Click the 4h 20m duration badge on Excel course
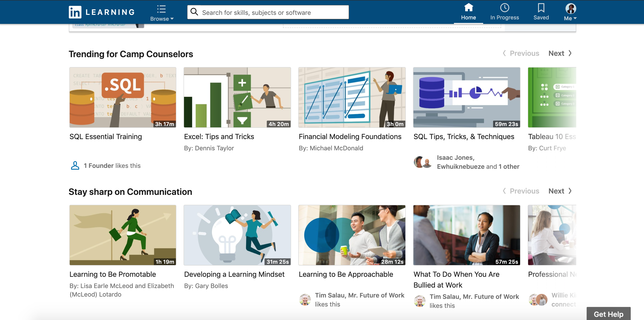Screen dimensions: 644x320 click(278, 124)
